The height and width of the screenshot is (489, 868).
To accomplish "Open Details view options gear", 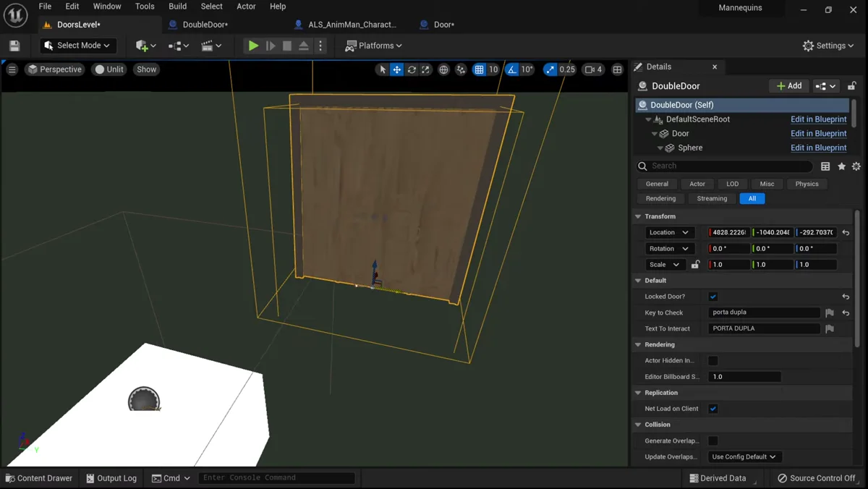I will pyautogui.click(x=856, y=166).
